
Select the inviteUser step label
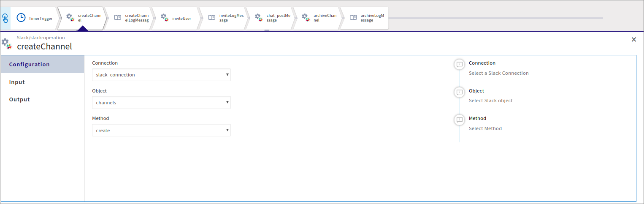[x=181, y=18]
